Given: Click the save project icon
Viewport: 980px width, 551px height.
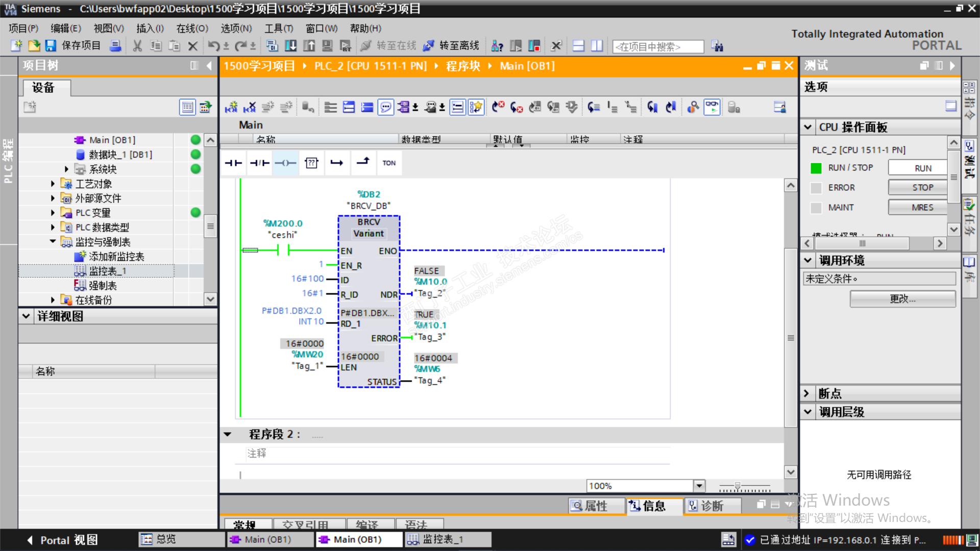Looking at the screenshot, I should coord(51,46).
